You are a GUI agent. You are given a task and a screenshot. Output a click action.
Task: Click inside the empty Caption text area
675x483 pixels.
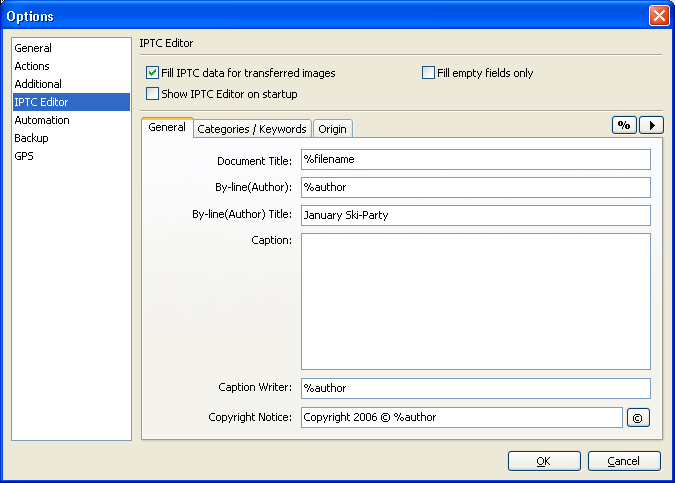point(476,301)
